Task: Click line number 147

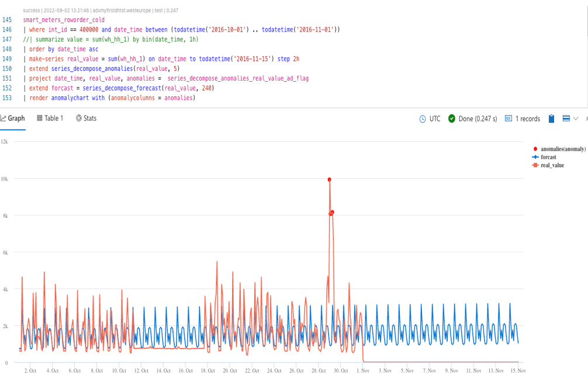Action: coord(7,39)
